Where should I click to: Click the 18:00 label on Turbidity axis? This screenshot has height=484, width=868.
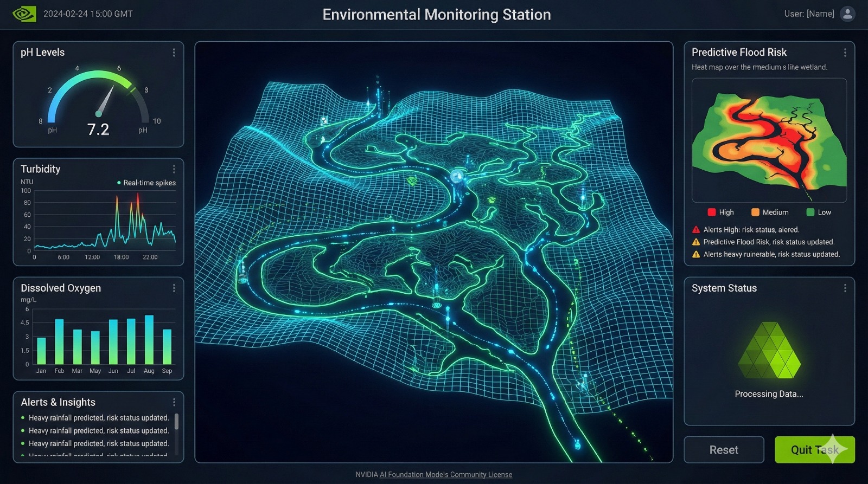point(121,257)
